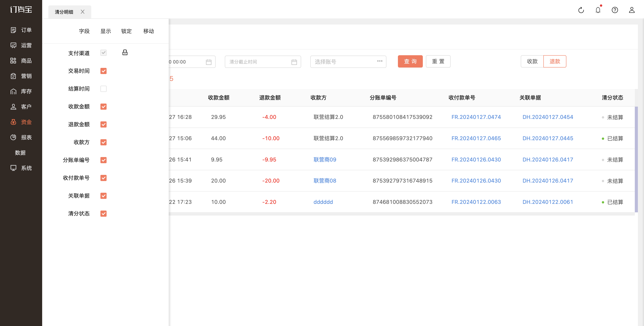This screenshot has width=644, height=326.
Task: Open the help question mark icon
Action: (x=615, y=10)
